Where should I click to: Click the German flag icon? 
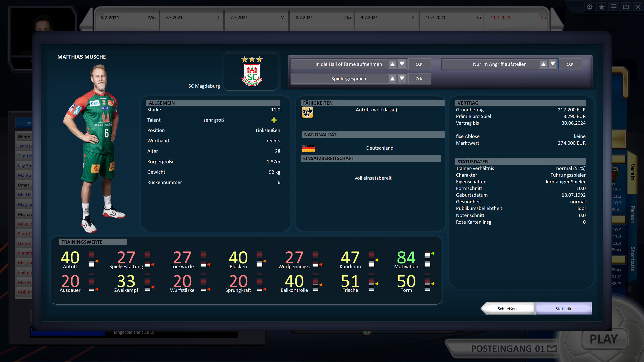click(x=308, y=148)
